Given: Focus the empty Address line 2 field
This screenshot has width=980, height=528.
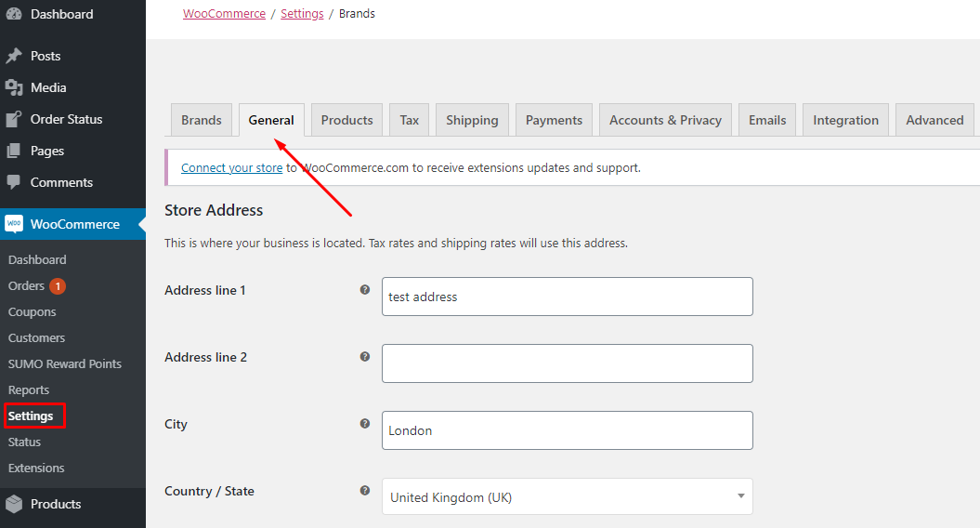Looking at the screenshot, I should point(567,363).
